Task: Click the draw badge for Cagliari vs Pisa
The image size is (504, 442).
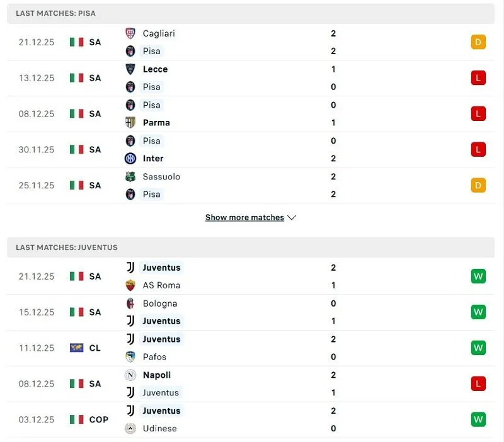Action: pyautogui.click(x=478, y=42)
